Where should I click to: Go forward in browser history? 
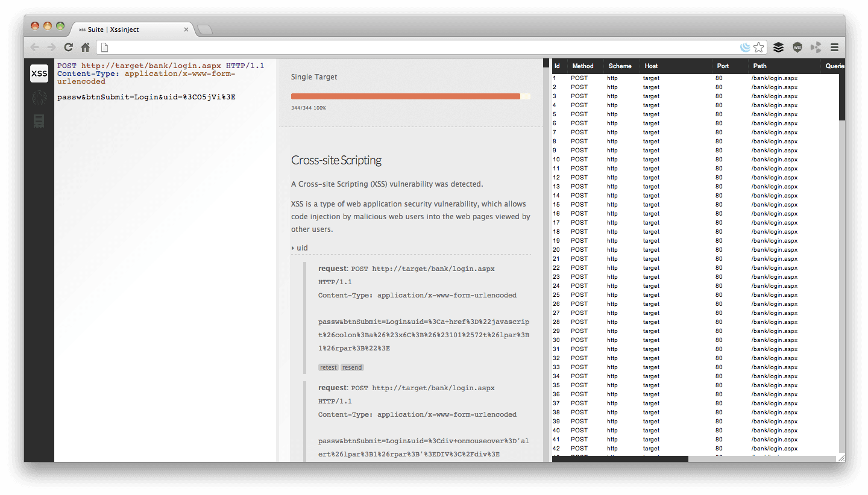[51, 47]
